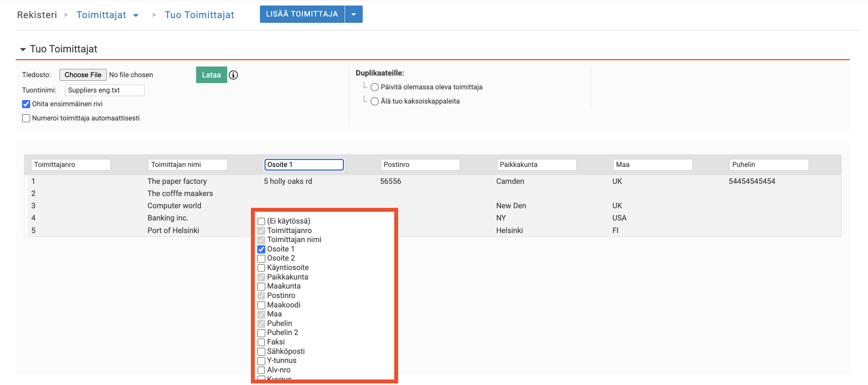
Task: Click the Tuontinimi text field
Action: tap(104, 90)
